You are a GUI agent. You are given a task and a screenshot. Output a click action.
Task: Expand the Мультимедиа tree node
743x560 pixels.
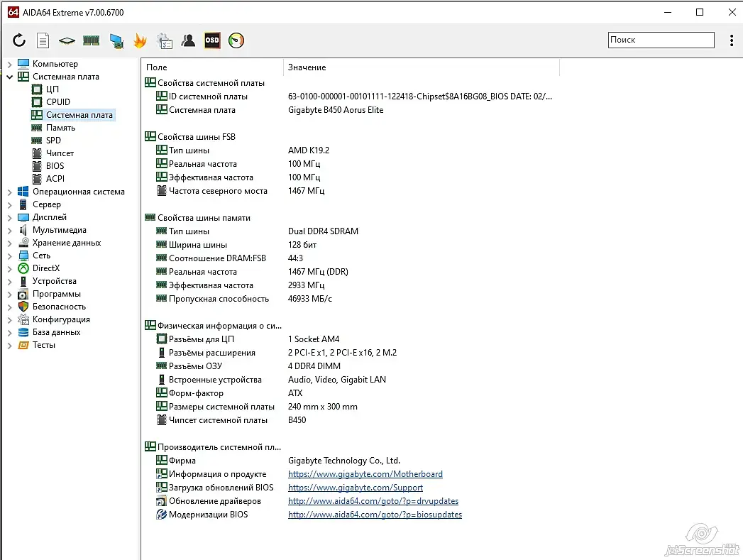point(9,230)
